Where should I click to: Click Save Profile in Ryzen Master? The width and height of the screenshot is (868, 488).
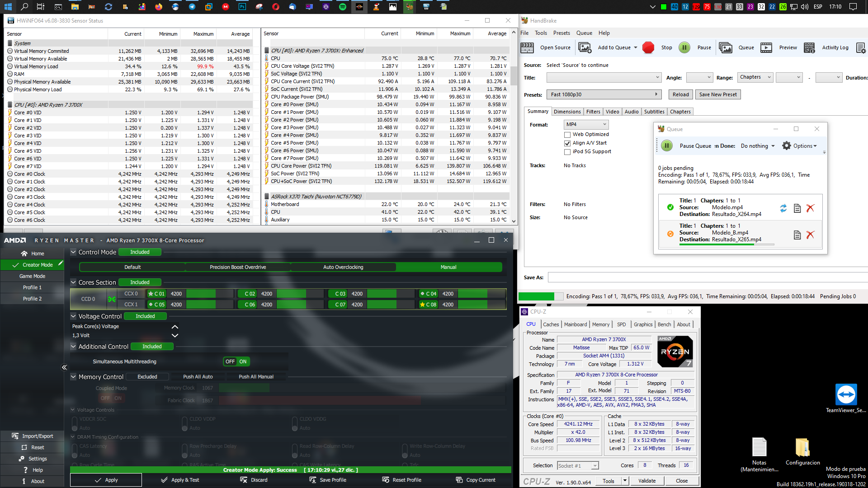pyautogui.click(x=328, y=480)
